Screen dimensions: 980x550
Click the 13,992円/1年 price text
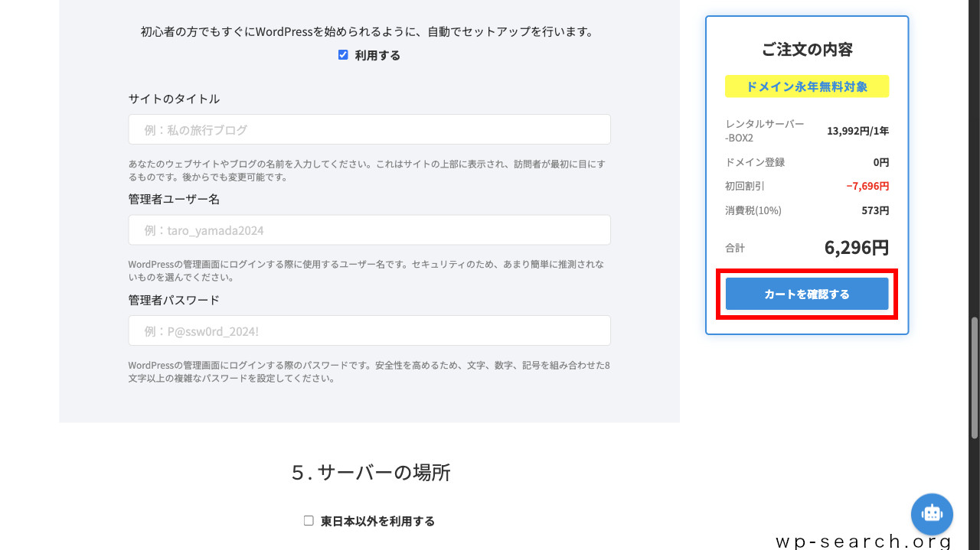(857, 131)
